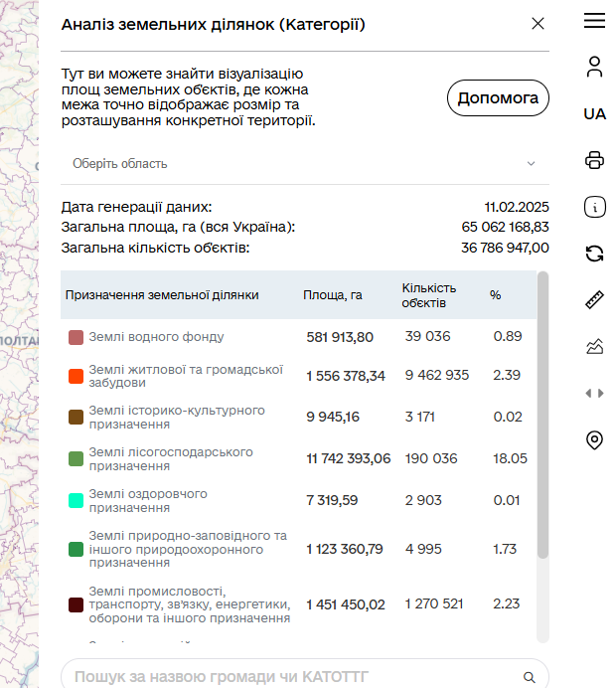Click the percentage value 2.23
Image resolution: width=616 pixels, height=688 pixels.
pos(506,603)
